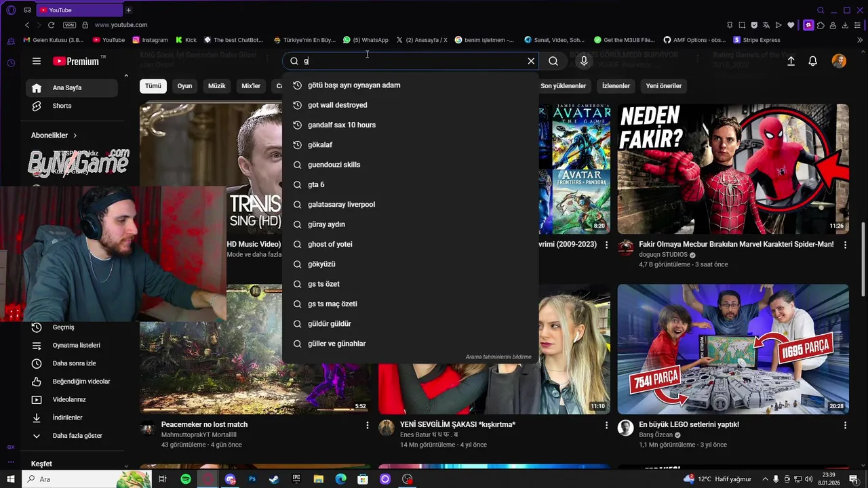Open the Create upload icon

click(x=791, y=61)
